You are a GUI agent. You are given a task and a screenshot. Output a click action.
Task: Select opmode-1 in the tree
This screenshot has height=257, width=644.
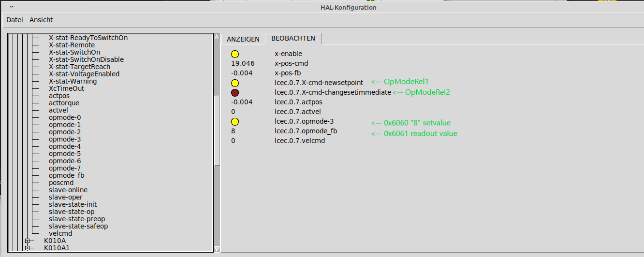[x=65, y=125]
